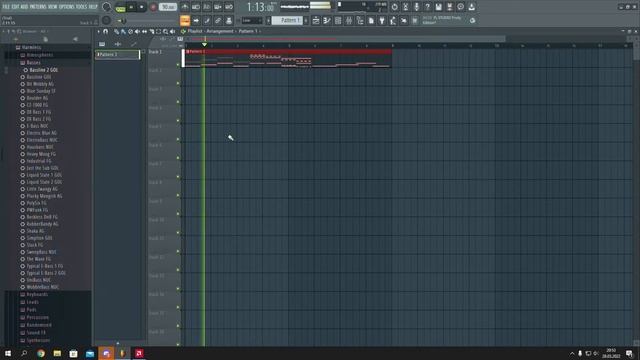This screenshot has width=640, height=360.
Task: Select the Draw pencil tool
Action: coord(116,31)
